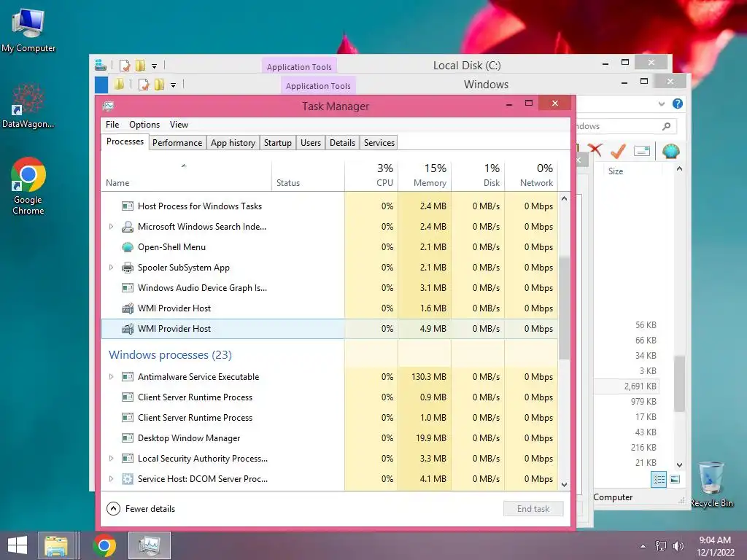Viewport: 747px width, 560px height.
Task: Click the Start button
Action: [18, 545]
